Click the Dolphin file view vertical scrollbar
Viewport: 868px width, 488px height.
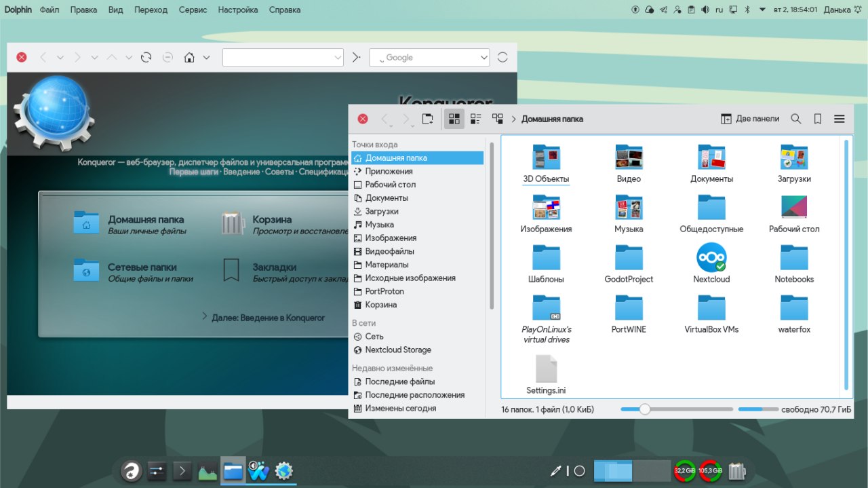click(846, 265)
